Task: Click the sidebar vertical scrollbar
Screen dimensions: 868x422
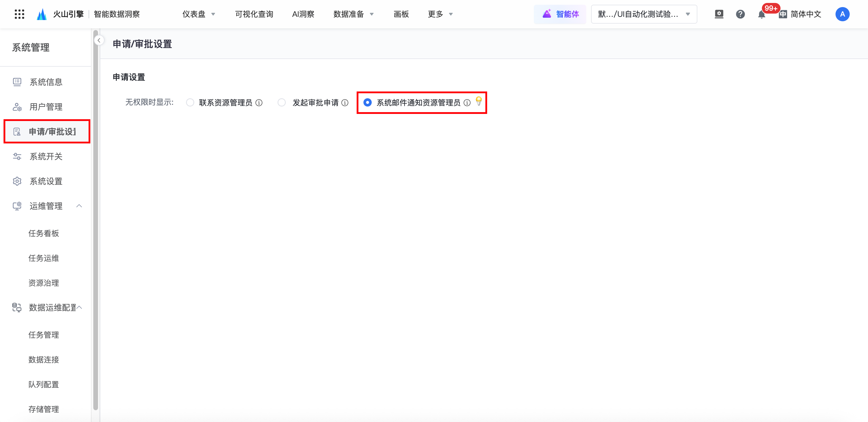Action: pos(95,219)
